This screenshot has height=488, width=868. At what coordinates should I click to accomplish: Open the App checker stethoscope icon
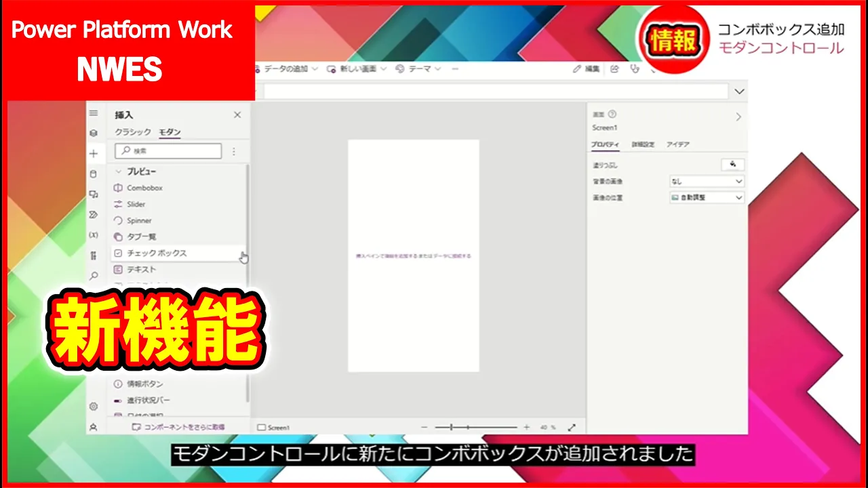[x=635, y=68]
